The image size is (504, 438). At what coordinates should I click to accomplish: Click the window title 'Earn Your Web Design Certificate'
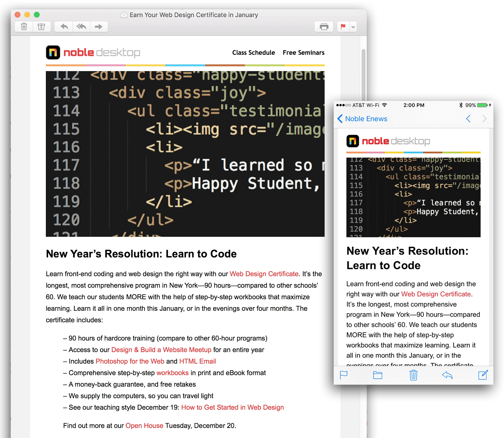pos(194,15)
